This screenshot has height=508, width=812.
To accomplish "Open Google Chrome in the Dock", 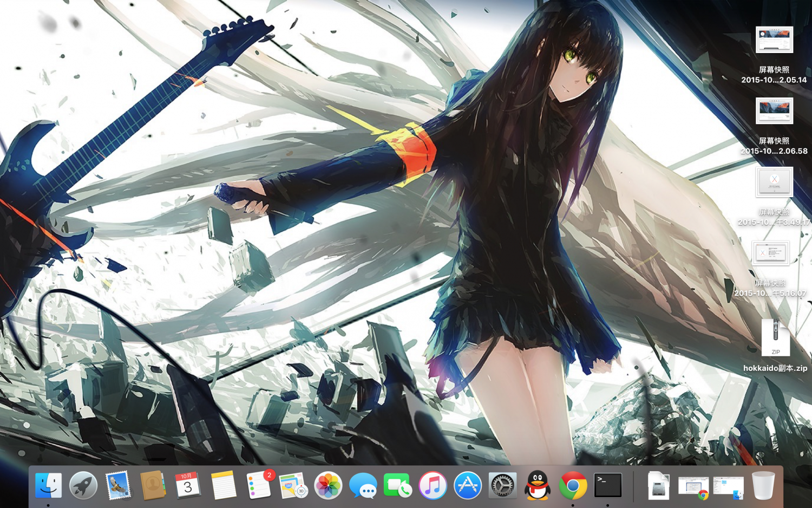I will pos(573,485).
